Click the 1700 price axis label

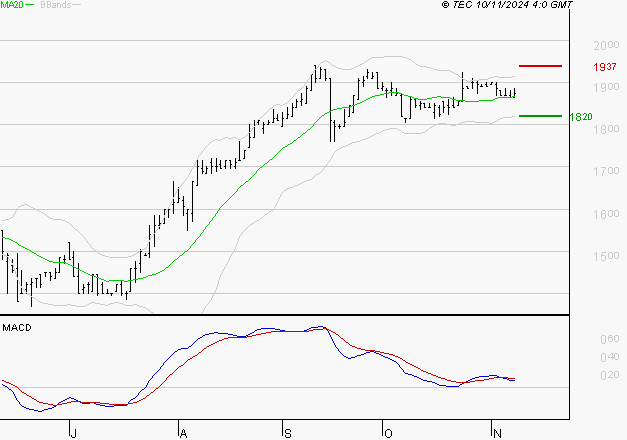(x=606, y=171)
